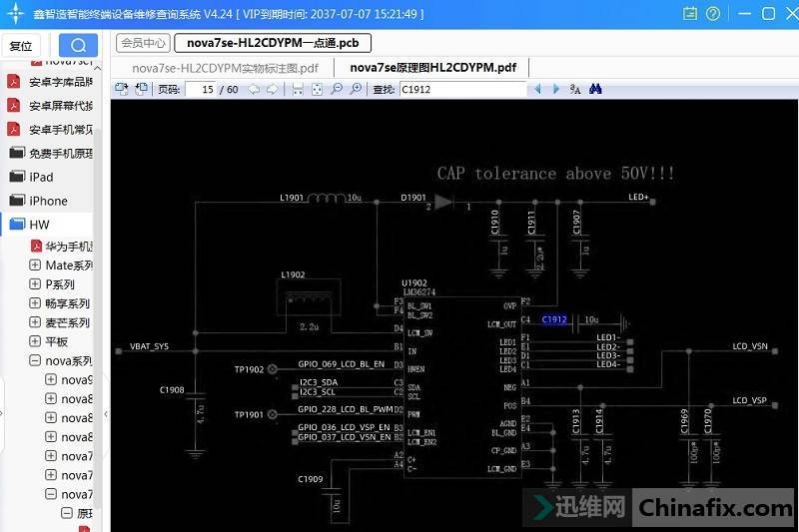Expand the 畅享系列 tree node
The height and width of the screenshot is (532, 799).
pyautogui.click(x=35, y=303)
